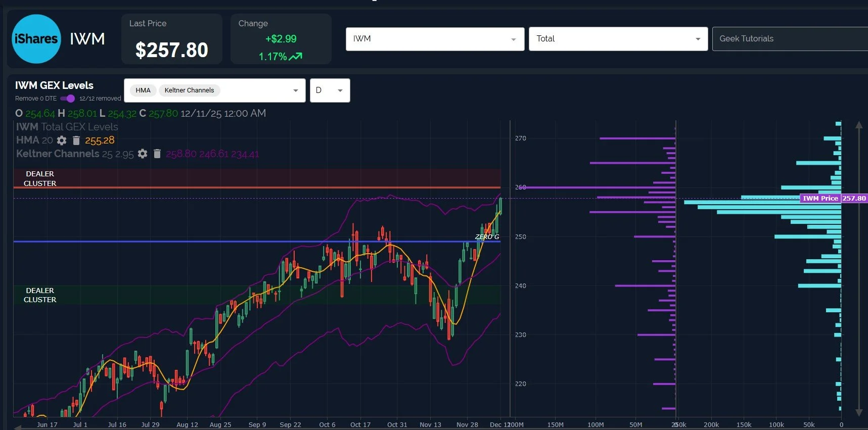Click the green trending-up arrow icon
Image resolution: width=868 pixels, height=430 pixels.
tap(296, 57)
